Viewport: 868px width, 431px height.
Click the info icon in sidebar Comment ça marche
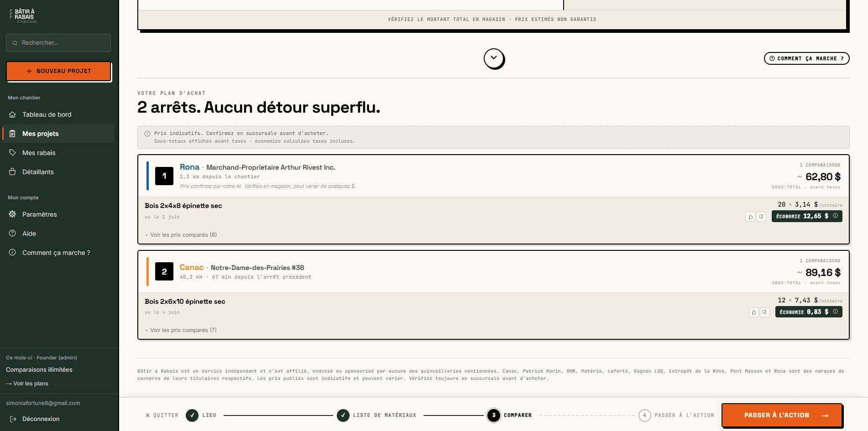12,252
